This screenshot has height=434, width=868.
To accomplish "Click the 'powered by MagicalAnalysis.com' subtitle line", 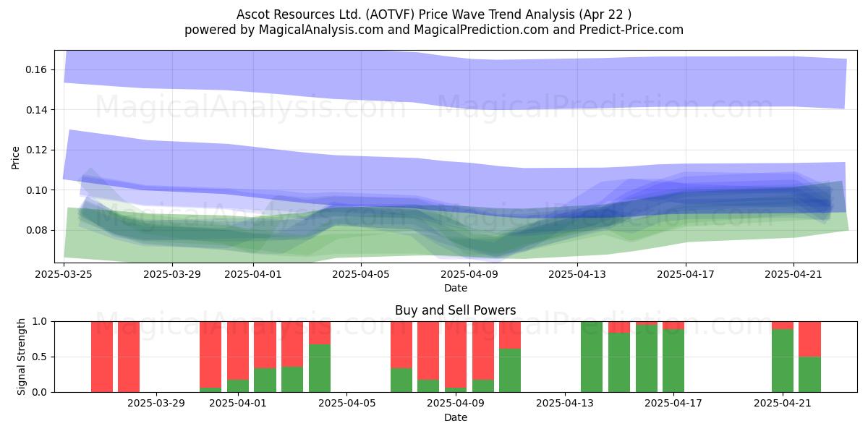I will pos(434,30).
